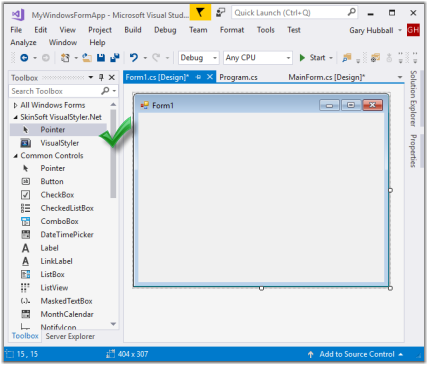Click the Open File folder icon
The width and height of the screenshot is (428, 365).
click(x=87, y=58)
